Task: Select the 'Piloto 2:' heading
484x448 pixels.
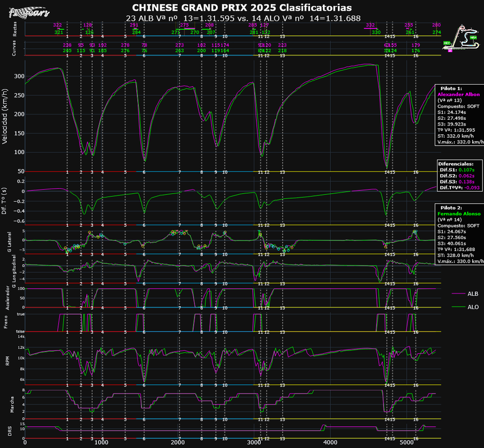Action: tap(451, 208)
